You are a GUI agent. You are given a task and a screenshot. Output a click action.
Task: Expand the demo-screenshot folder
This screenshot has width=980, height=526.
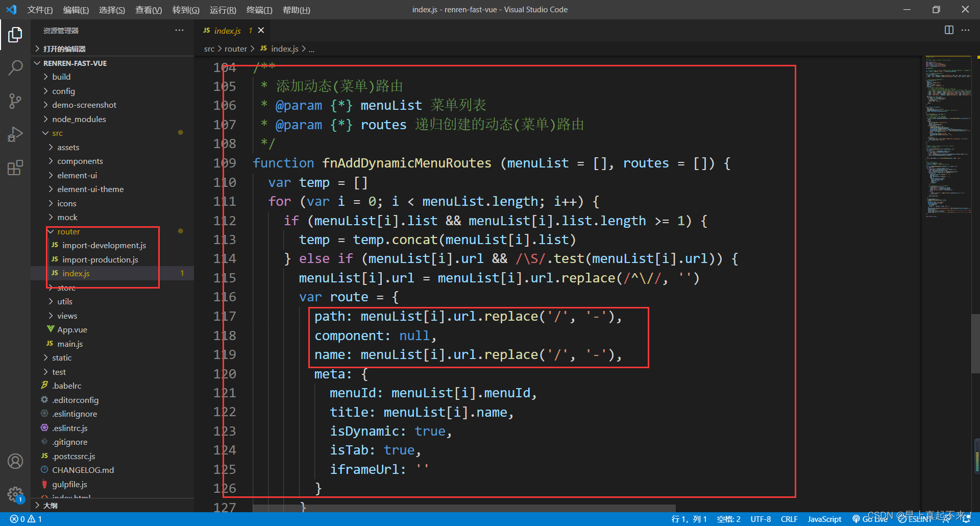[x=84, y=105]
